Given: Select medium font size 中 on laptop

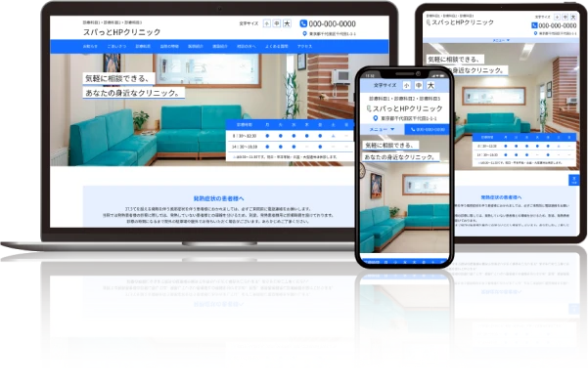Looking at the screenshot, I should click(277, 23).
